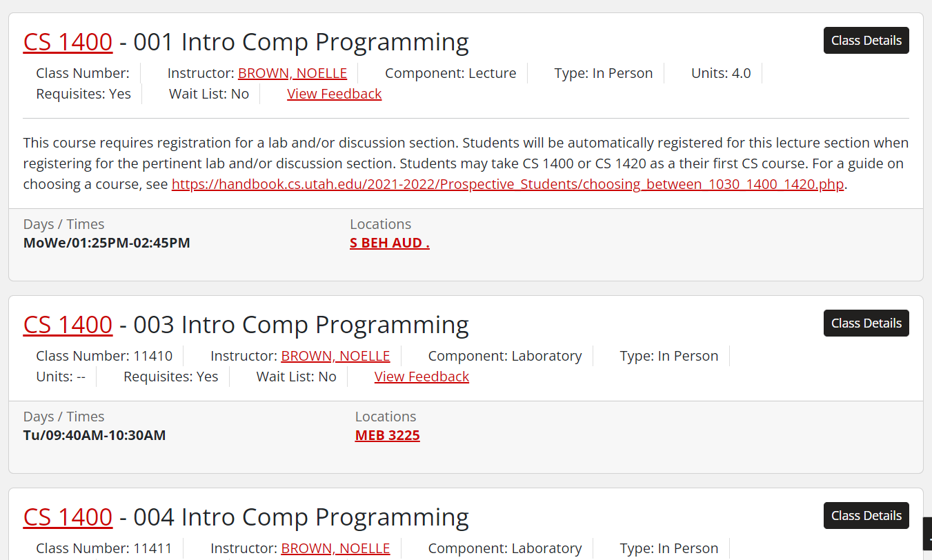
Task: View Feedback for lecture section 001
Action: (334, 94)
